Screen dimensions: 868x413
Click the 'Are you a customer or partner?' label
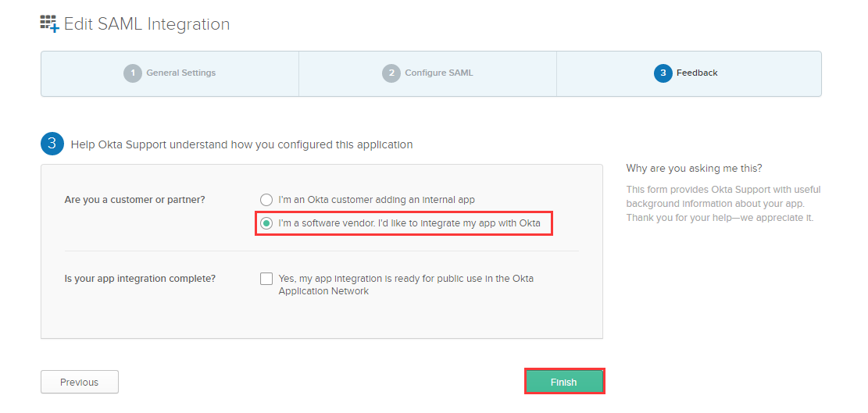point(134,200)
